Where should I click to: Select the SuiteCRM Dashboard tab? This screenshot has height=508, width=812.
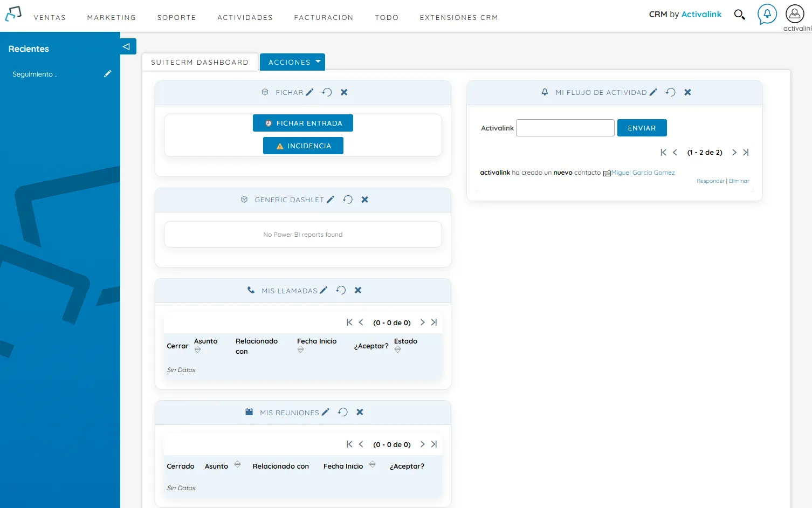coord(199,62)
